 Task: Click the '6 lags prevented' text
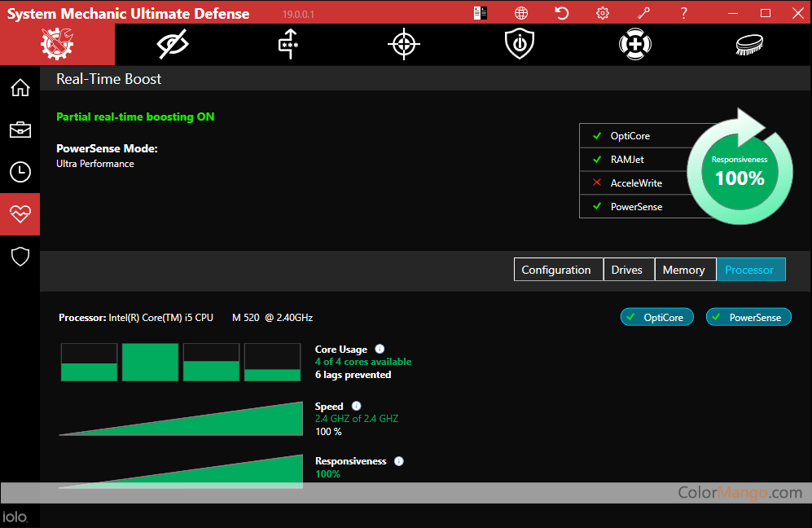tap(353, 375)
